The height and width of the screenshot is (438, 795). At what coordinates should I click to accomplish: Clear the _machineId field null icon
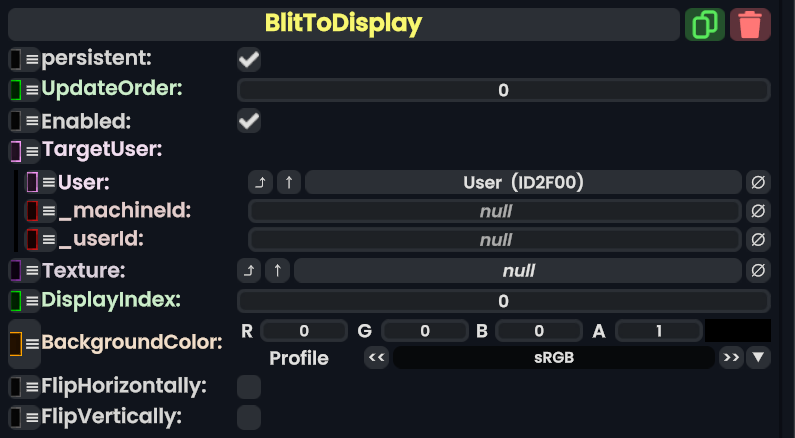click(759, 211)
